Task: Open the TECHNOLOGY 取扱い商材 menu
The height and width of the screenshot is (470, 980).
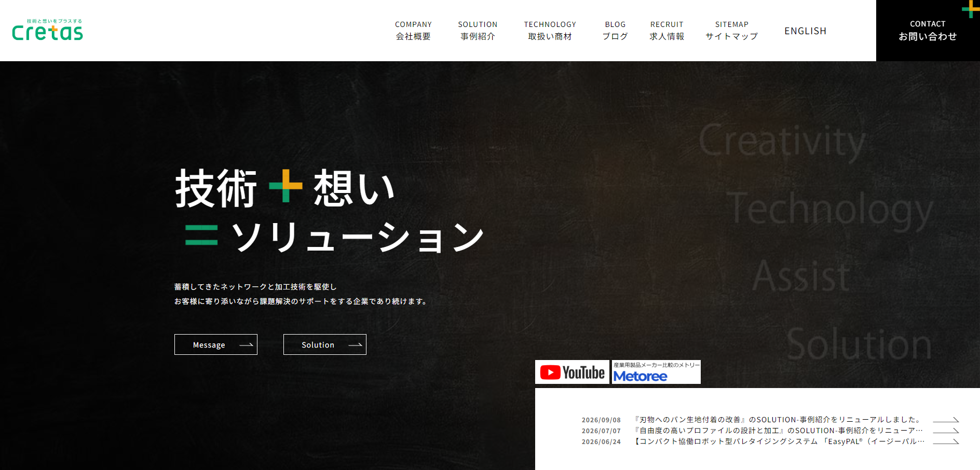Action: (550, 31)
